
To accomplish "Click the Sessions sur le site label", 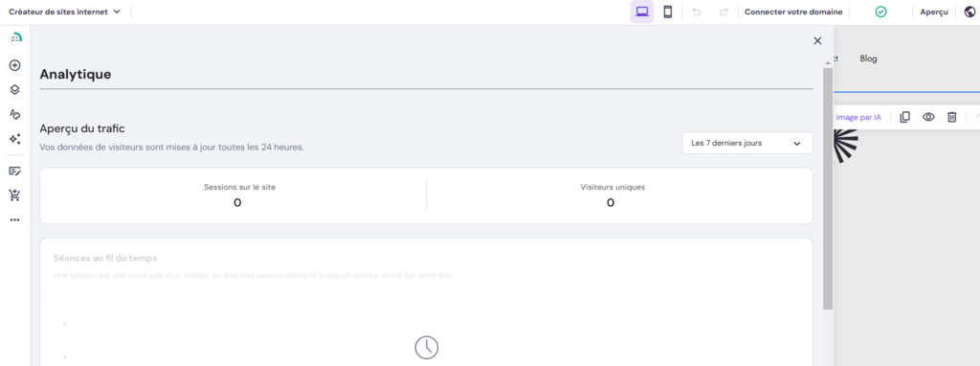I will point(239,187).
